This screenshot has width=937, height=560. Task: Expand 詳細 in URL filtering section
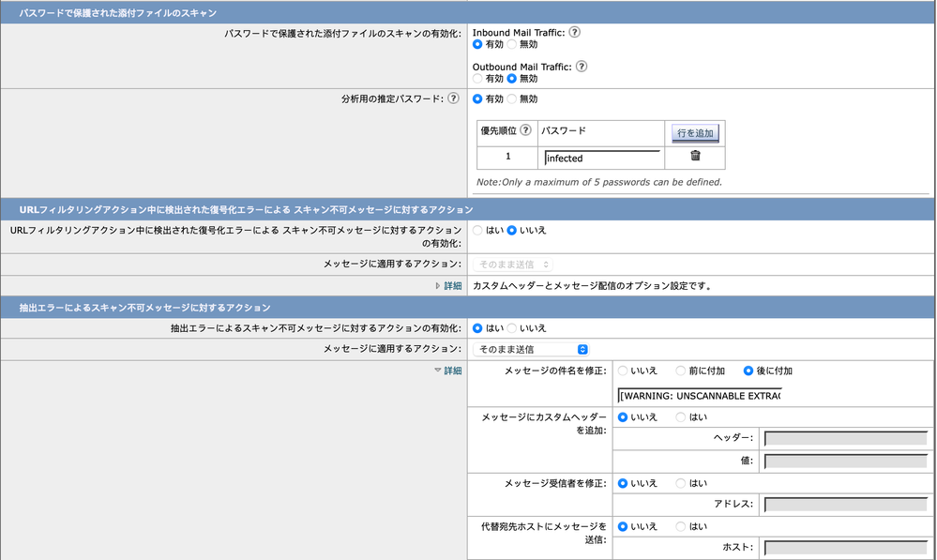(448, 286)
